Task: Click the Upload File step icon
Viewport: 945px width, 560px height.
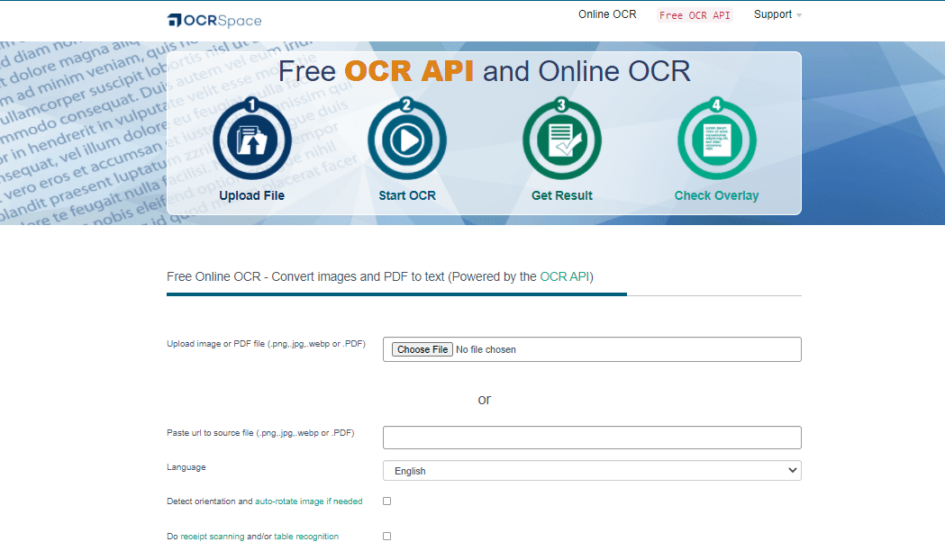Action: click(x=252, y=140)
